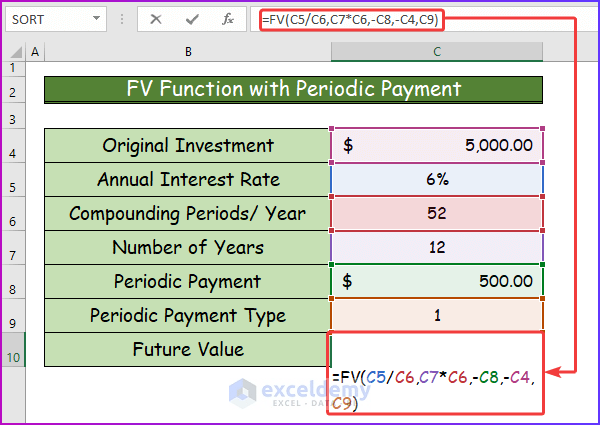Screen dimensions: 600x425
Task: Click inside the formula bar text
Action: coord(351,19)
